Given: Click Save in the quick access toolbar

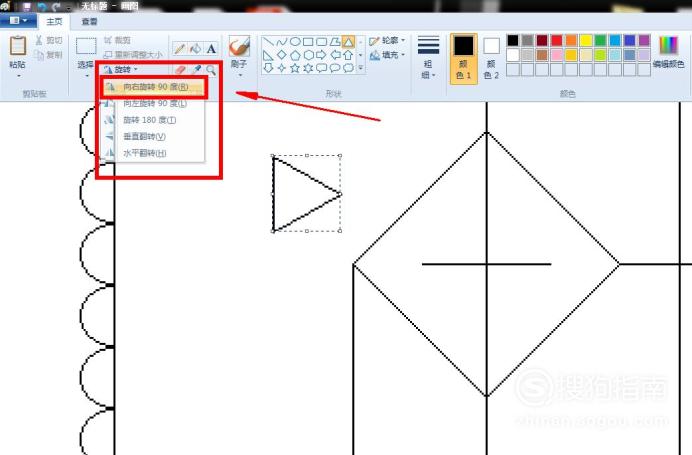Looking at the screenshot, I should [27, 6].
